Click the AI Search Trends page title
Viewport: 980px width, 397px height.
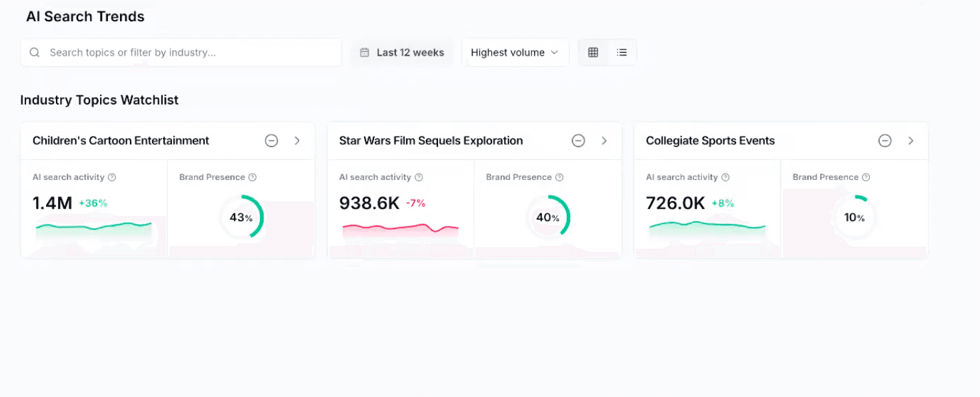pos(85,17)
